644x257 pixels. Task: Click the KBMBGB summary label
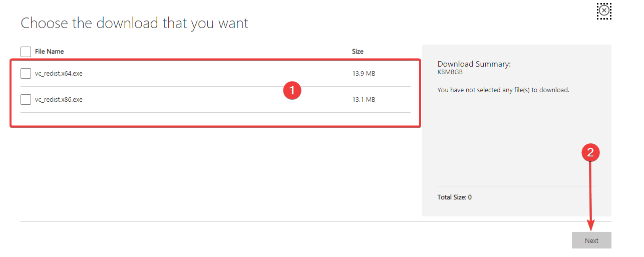tap(450, 72)
